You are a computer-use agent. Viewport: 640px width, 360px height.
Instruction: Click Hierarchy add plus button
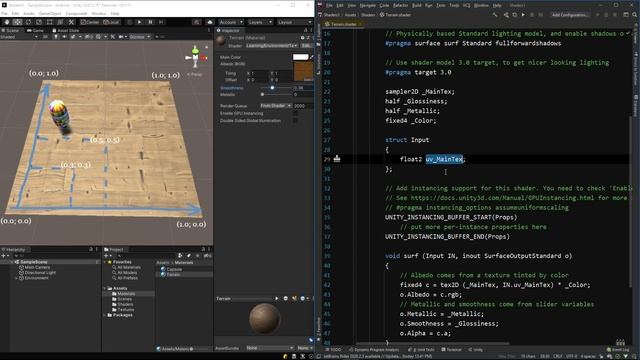coord(4,256)
